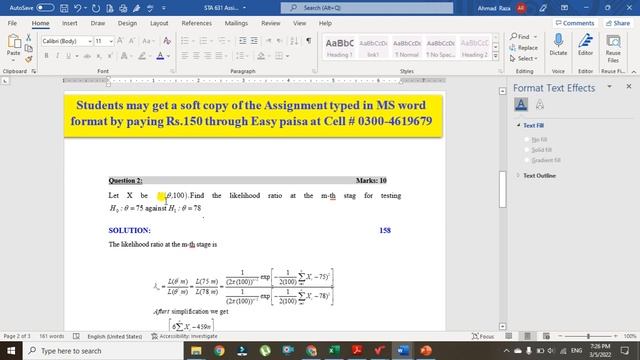Click the Dictate microphone icon

click(558, 41)
